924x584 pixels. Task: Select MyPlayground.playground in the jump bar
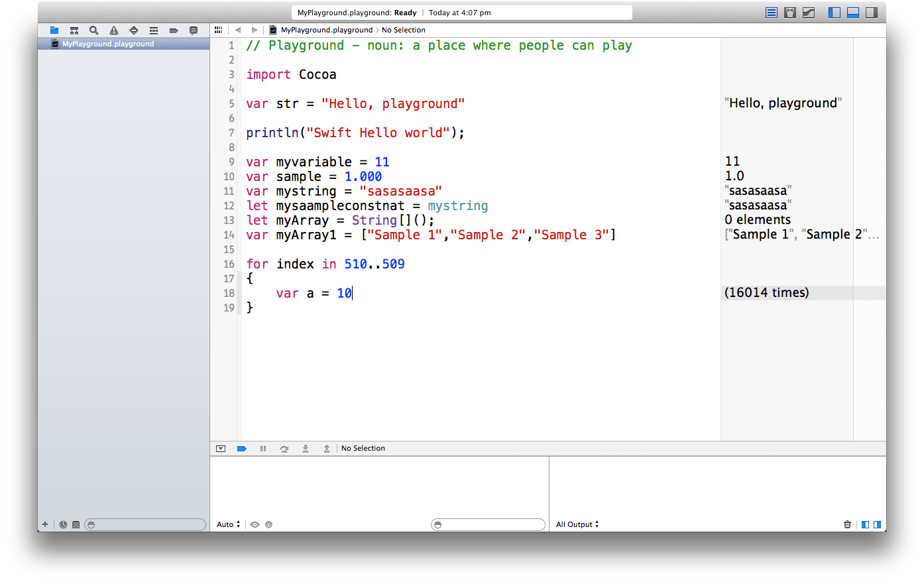(x=324, y=30)
